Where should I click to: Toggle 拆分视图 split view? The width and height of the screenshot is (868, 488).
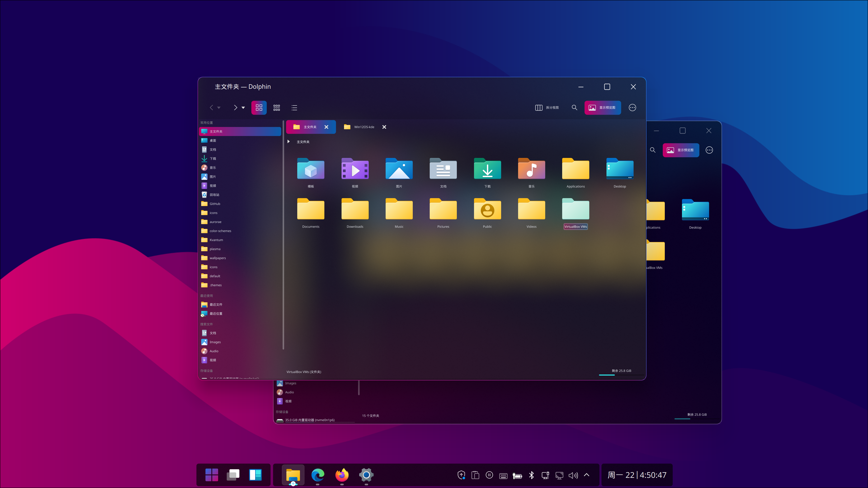[547, 108]
